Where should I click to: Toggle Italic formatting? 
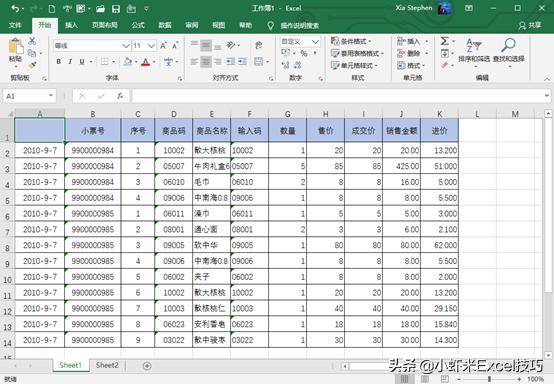(70, 61)
